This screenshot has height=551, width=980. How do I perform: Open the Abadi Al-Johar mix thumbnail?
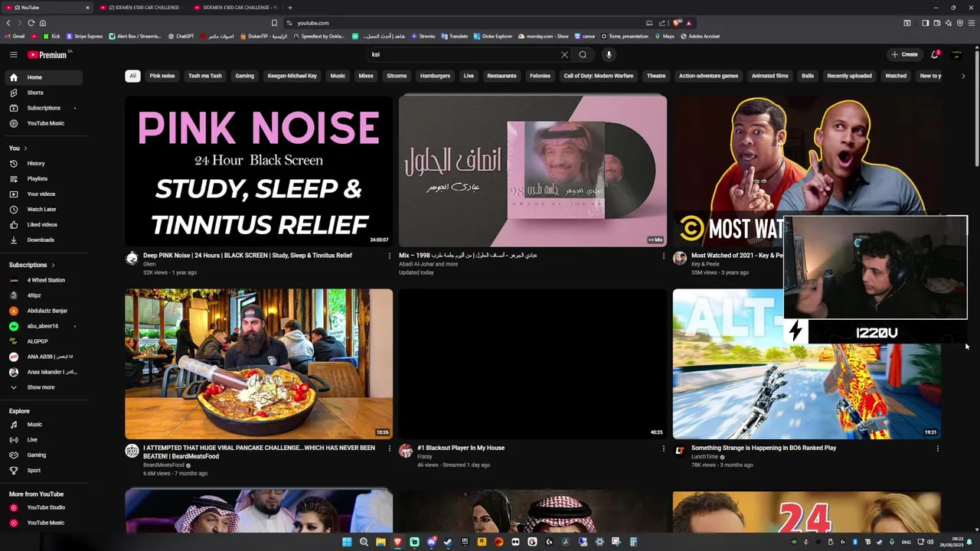[x=532, y=170]
